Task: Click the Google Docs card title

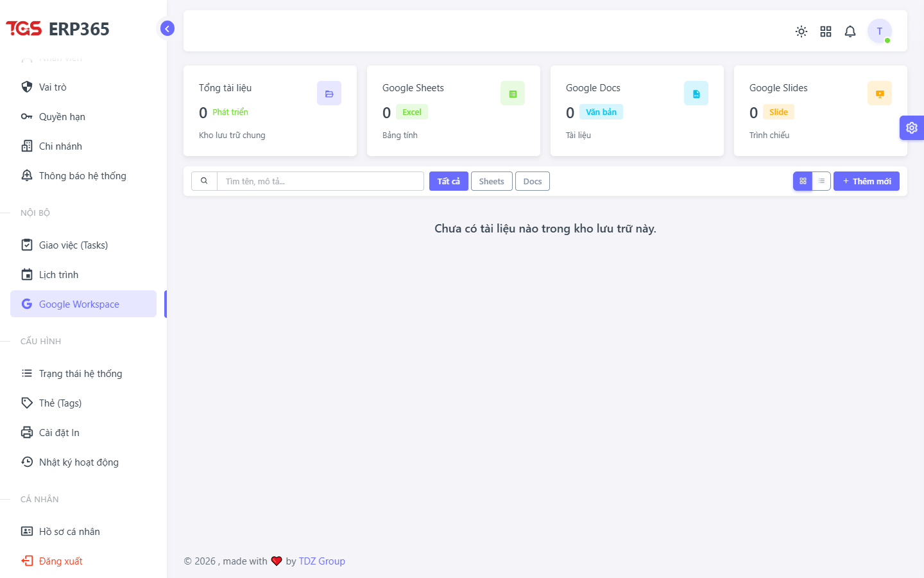Action: click(x=593, y=88)
